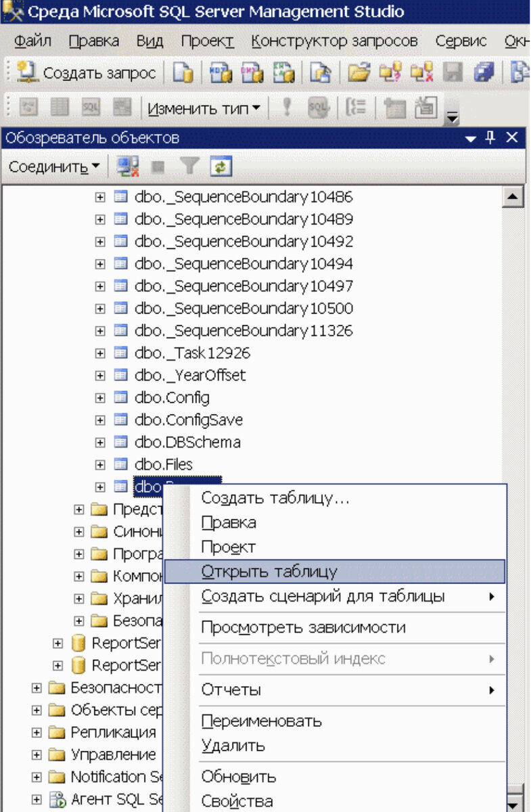Click the Verify SQL syntax icon
This screenshot has height=812, width=531.
pyautogui.click(x=317, y=108)
